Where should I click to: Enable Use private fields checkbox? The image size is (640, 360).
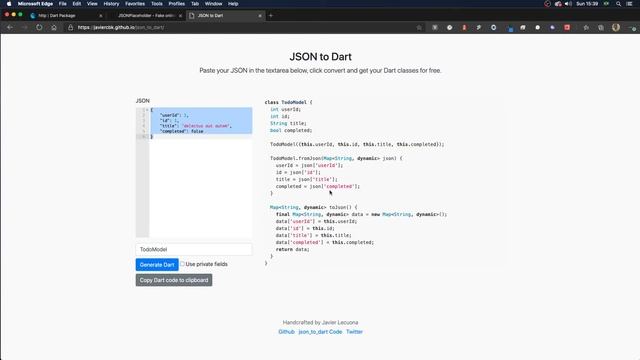click(x=182, y=264)
